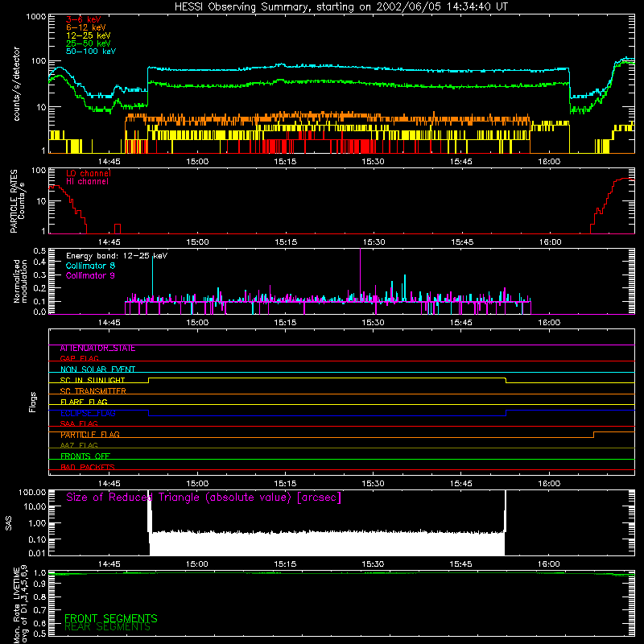
Task: Click the 'HI channel' legend label
Action: [87, 182]
